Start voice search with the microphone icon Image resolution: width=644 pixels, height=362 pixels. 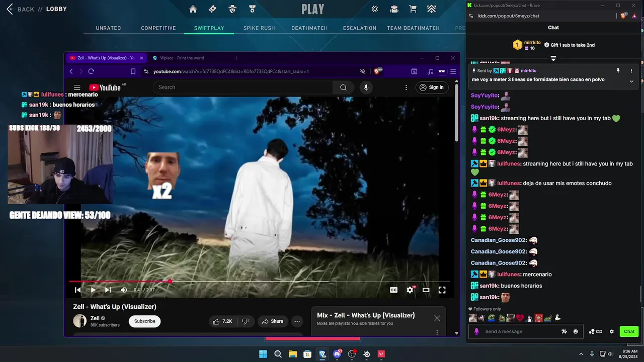click(366, 87)
